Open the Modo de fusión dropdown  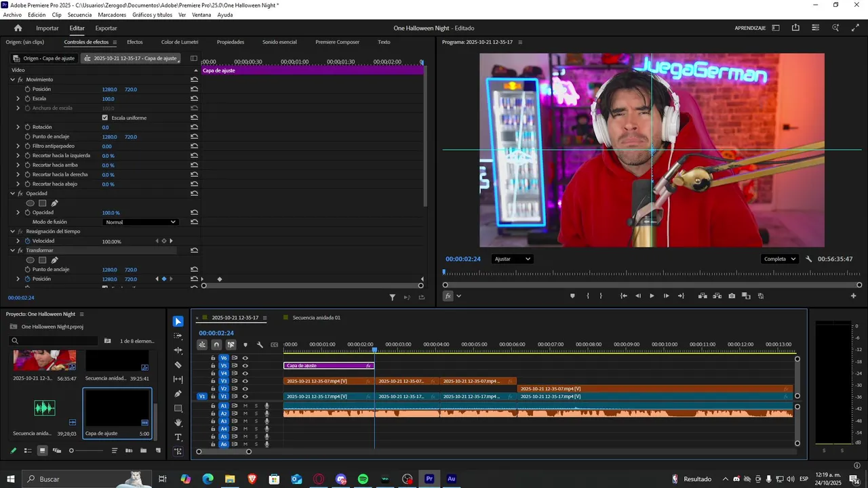click(140, 222)
